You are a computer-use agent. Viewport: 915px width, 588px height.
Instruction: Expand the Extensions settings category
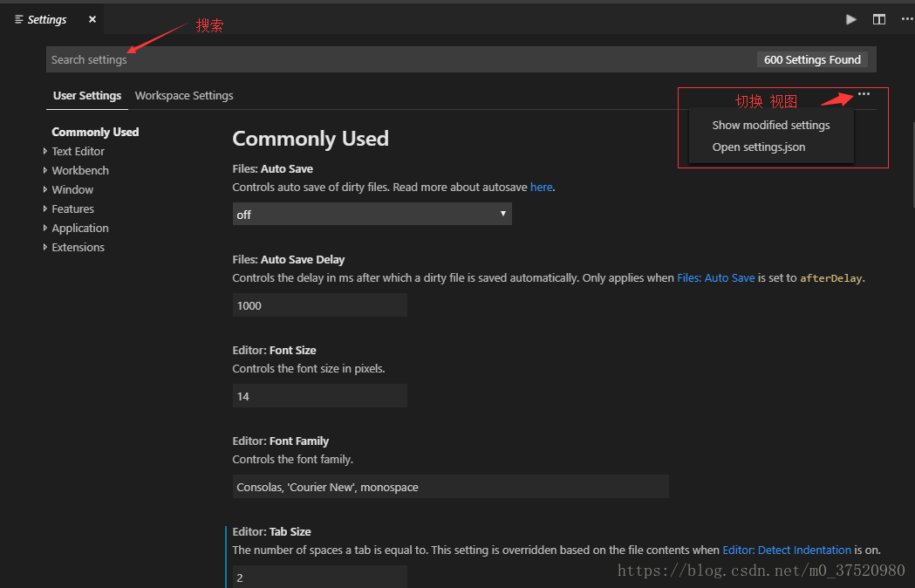[x=45, y=247]
